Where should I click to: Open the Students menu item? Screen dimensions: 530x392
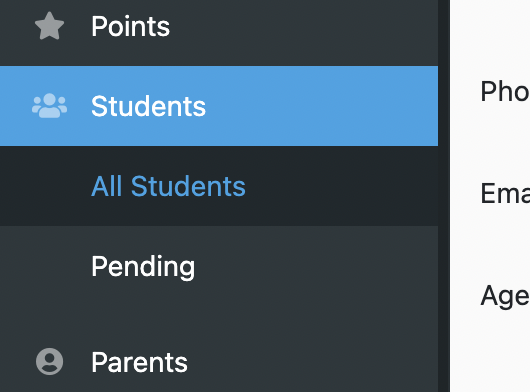click(219, 106)
